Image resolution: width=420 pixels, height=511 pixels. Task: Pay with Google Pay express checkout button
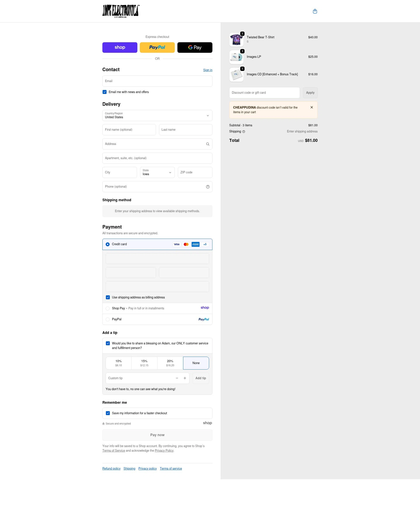point(195,47)
